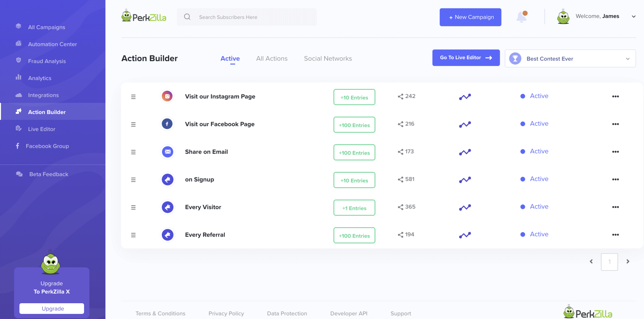Toggle Active status for Share on Email
644x319 pixels.
(535, 151)
